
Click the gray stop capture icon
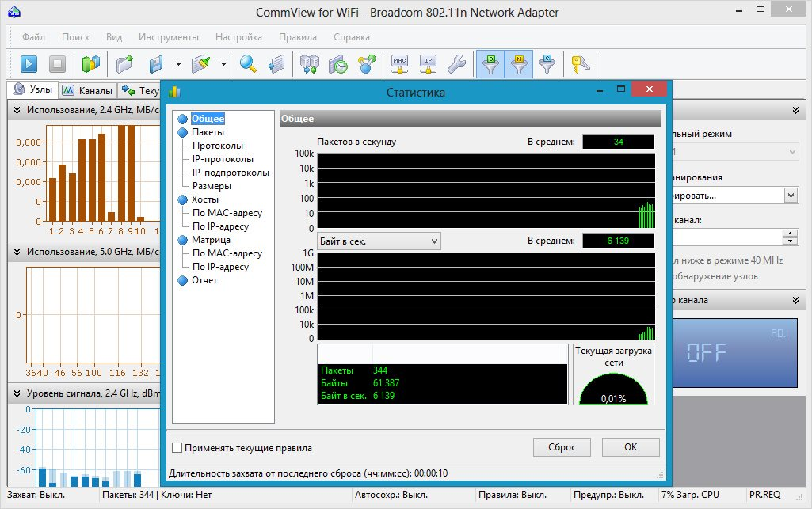pos(56,64)
